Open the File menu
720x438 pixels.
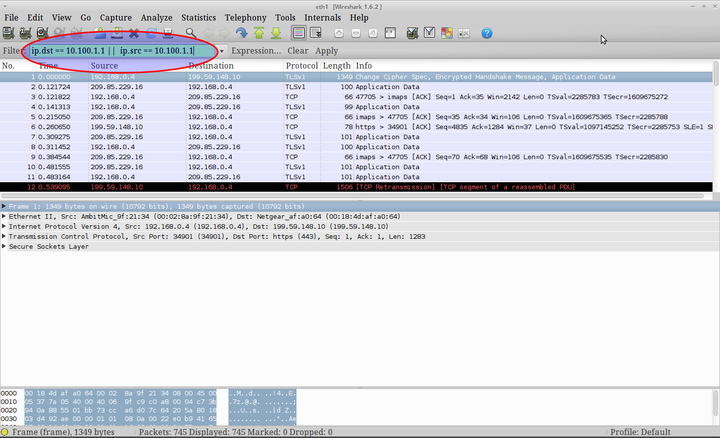coord(11,17)
